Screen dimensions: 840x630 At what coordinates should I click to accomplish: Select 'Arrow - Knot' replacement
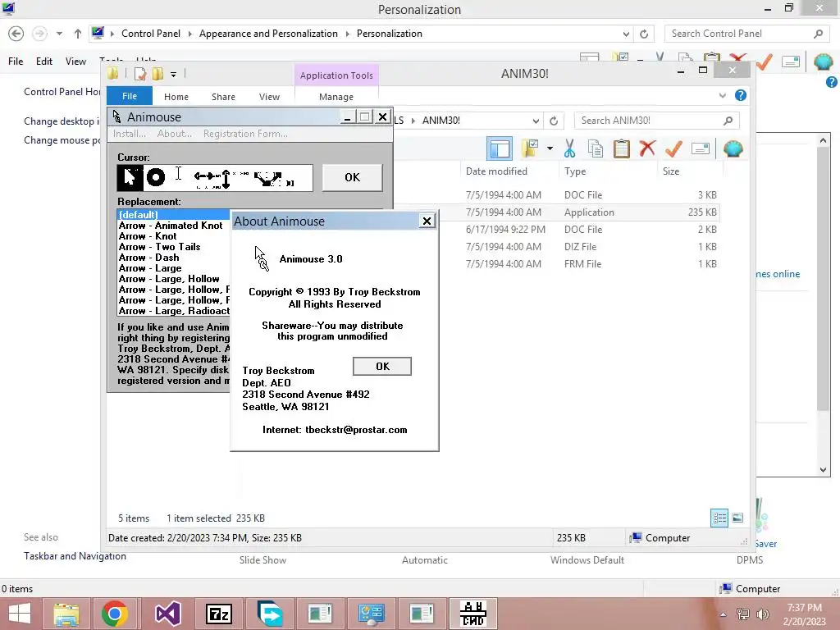(148, 236)
